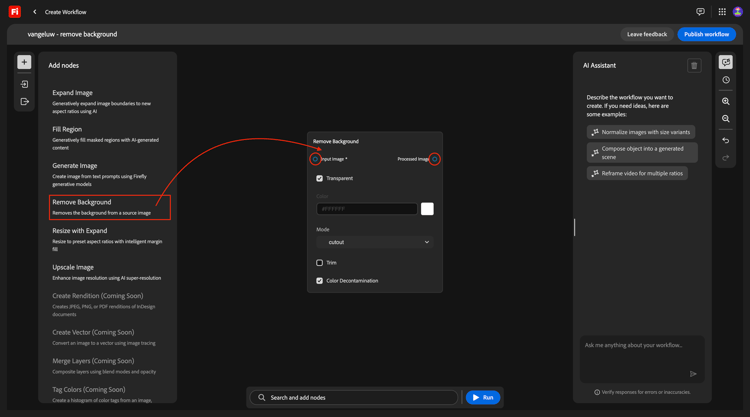750x417 pixels.
Task: Click the plus Add nodes icon
Action: tap(24, 62)
